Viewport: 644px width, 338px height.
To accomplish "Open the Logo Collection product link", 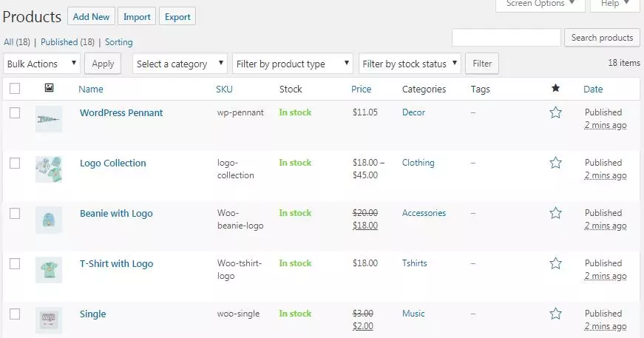I will (x=113, y=163).
